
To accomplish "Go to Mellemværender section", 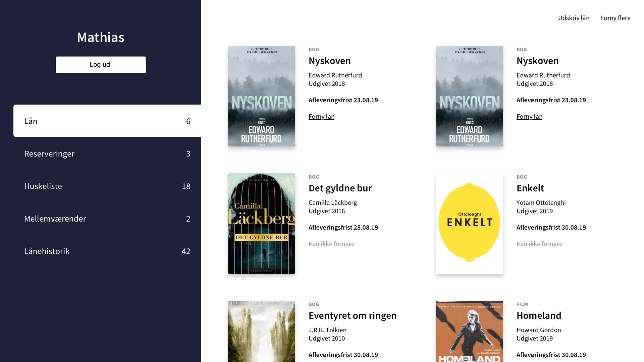I will 107,219.
